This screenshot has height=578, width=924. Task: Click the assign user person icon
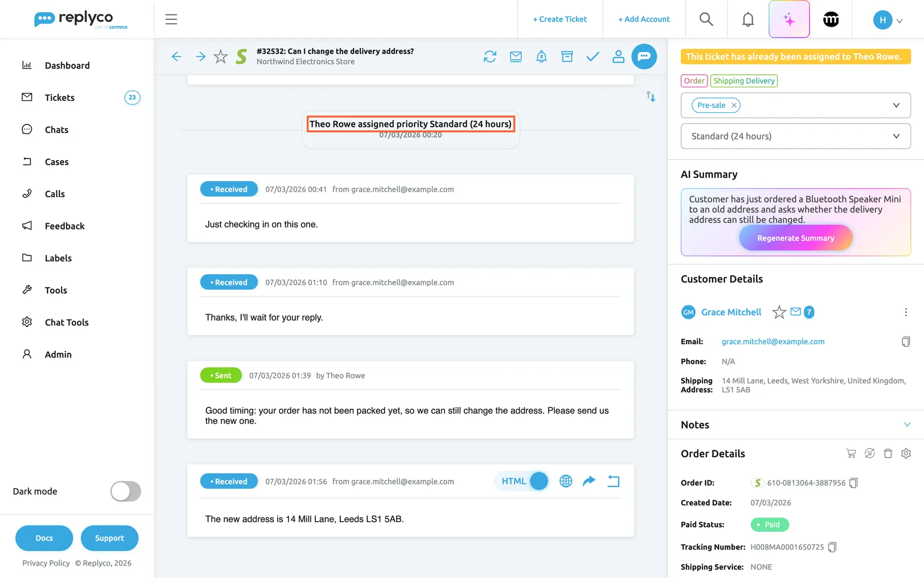tap(619, 57)
